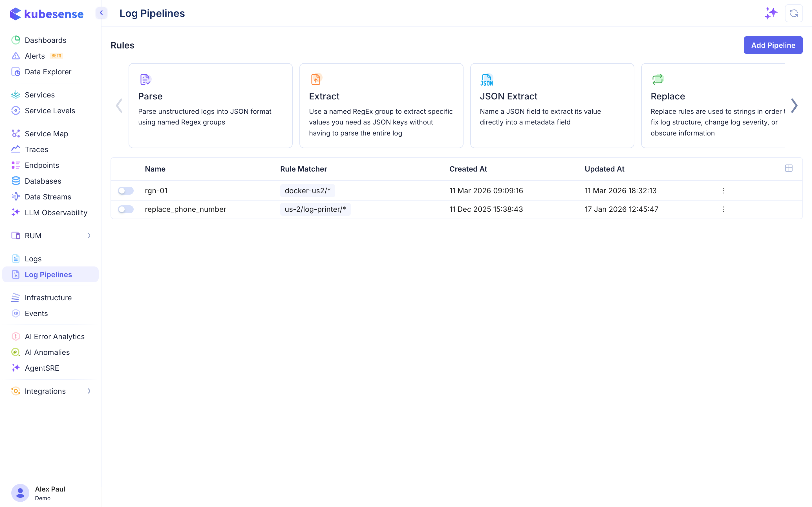This screenshot has height=507, width=812.
Task: Click the Extract rule card icon
Action: [316, 79]
